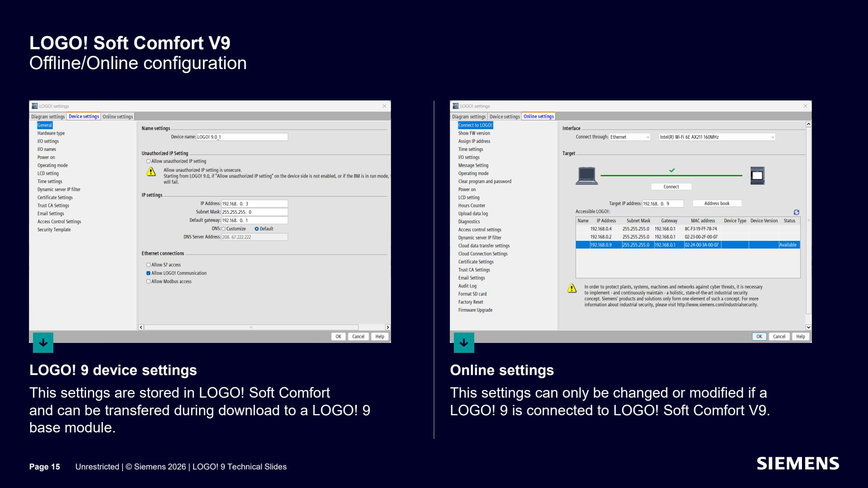
Task: Open the Connect through Ethernet dropdown
Action: coord(630,137)
